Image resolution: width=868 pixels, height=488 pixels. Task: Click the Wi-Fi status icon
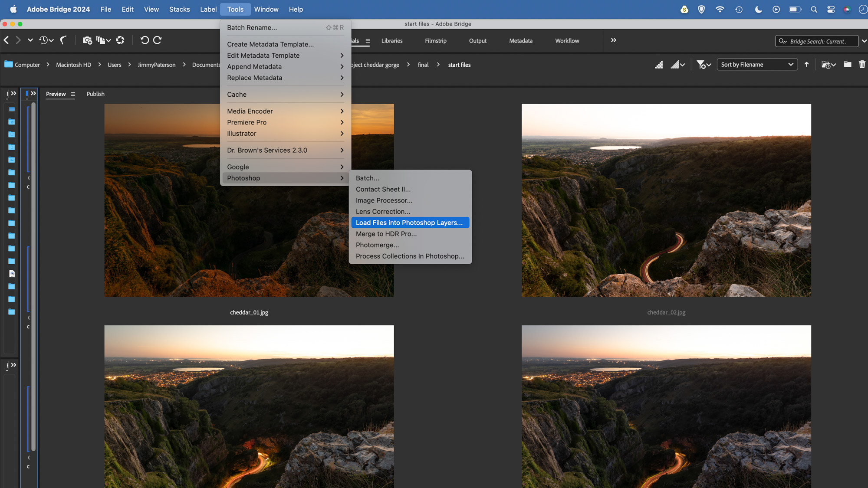point(720,9)
